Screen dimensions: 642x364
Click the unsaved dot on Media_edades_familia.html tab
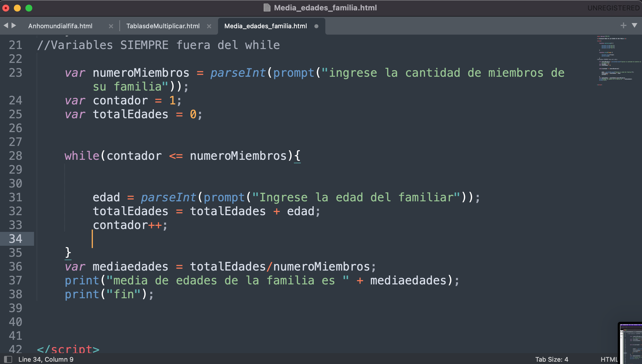point(316,26)
